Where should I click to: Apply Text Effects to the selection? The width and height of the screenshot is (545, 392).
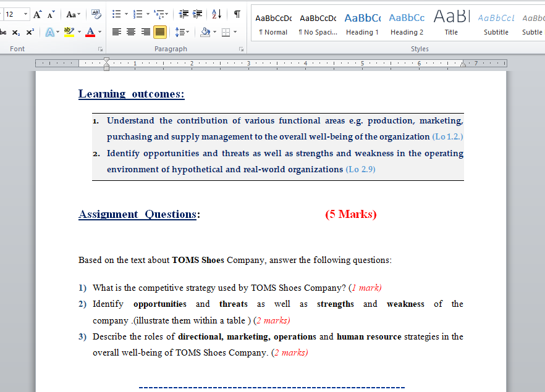pyautogui.click(x=50, y=32)
